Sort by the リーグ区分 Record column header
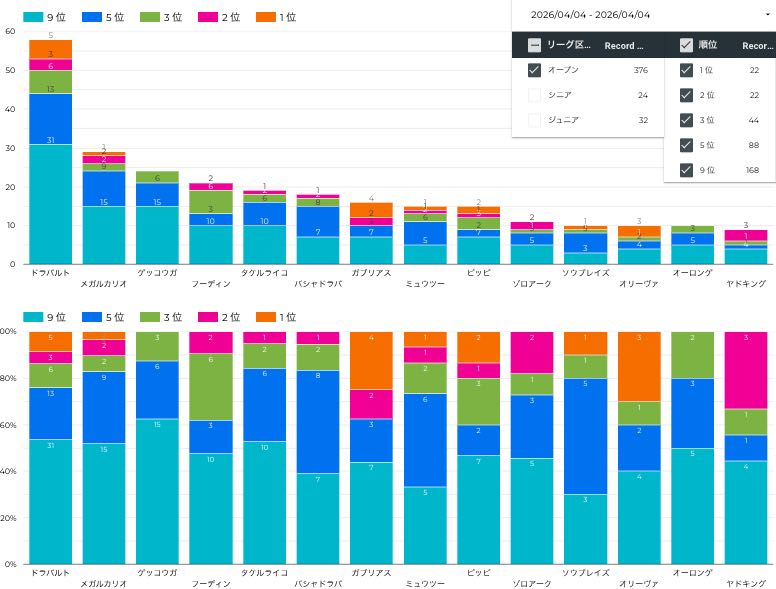 (x=624, y=46)
